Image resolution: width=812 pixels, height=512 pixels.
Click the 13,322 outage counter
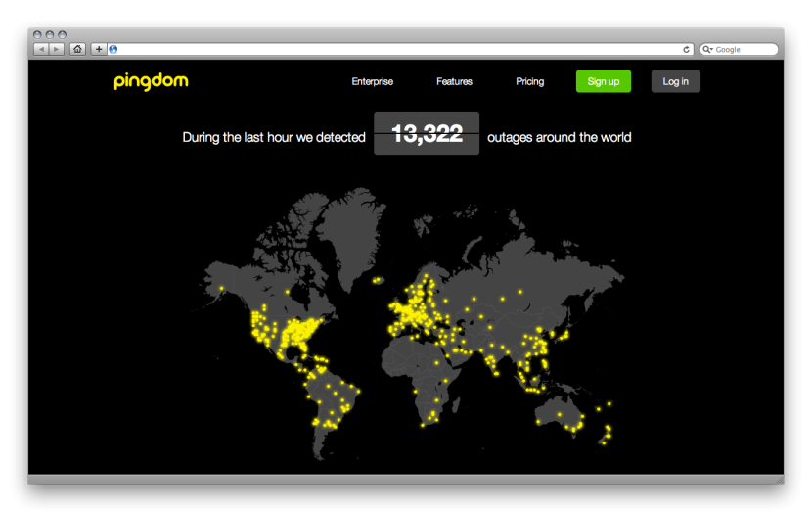click(x=427, y=135)
